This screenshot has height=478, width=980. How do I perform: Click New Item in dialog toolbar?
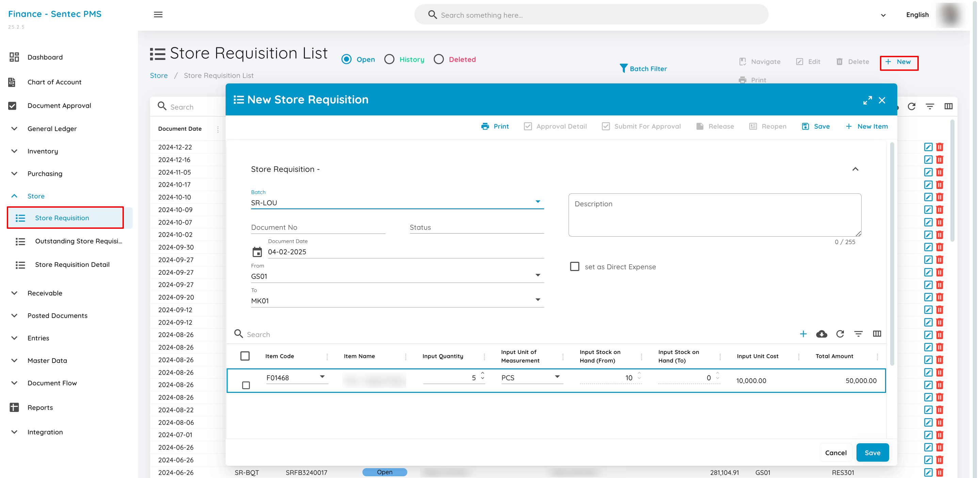[x=867, y=126]
